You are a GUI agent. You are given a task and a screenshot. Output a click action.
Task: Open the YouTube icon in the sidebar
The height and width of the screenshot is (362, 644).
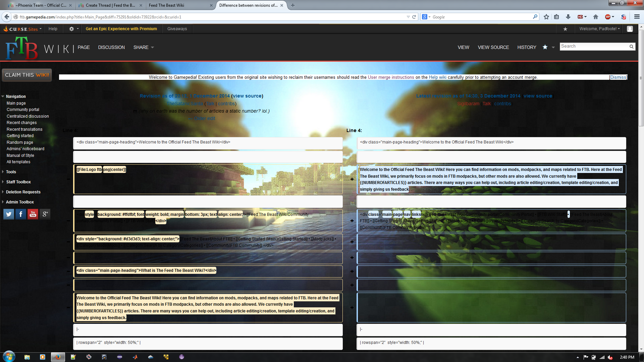[33, 214]
